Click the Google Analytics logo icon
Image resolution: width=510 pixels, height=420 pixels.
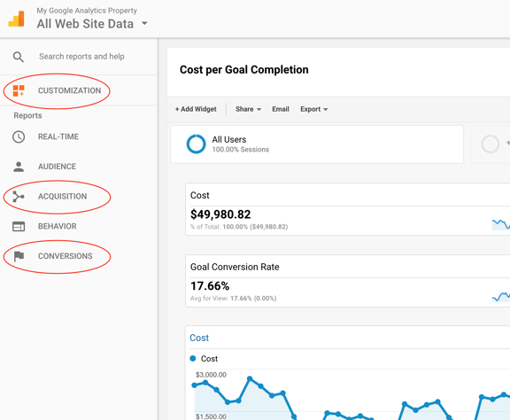click(x=16, y=19)
